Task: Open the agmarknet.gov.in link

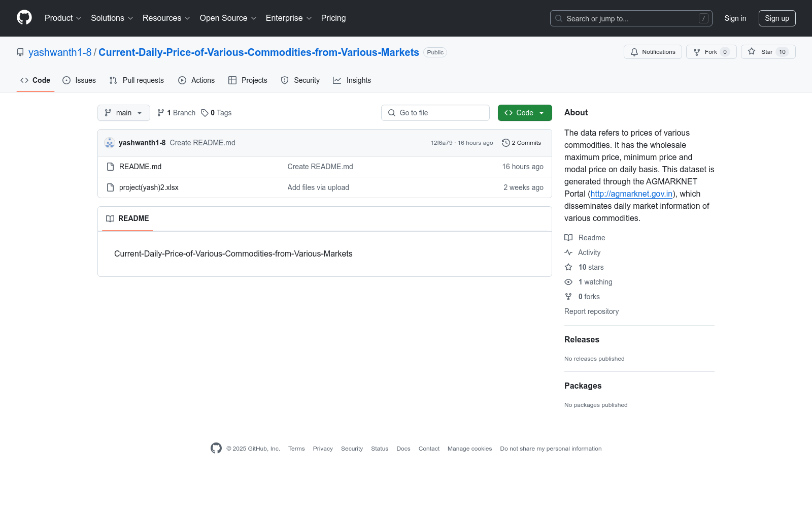Action: (631, 194)
